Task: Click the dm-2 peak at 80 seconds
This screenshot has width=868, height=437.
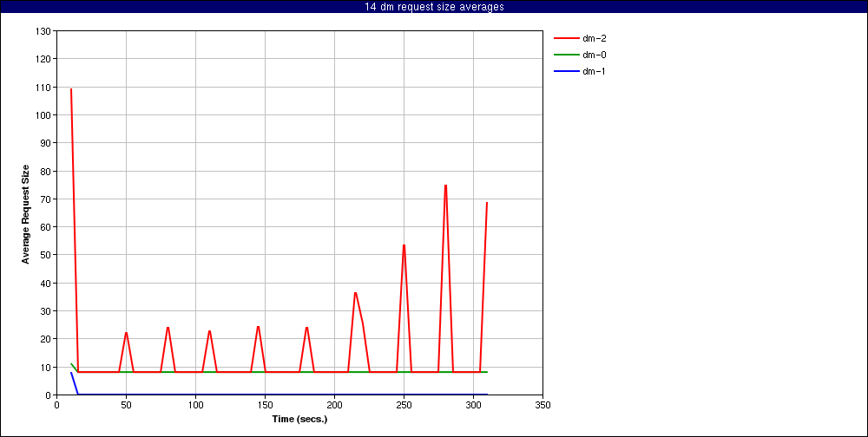Action: click(x=168, y=328)
